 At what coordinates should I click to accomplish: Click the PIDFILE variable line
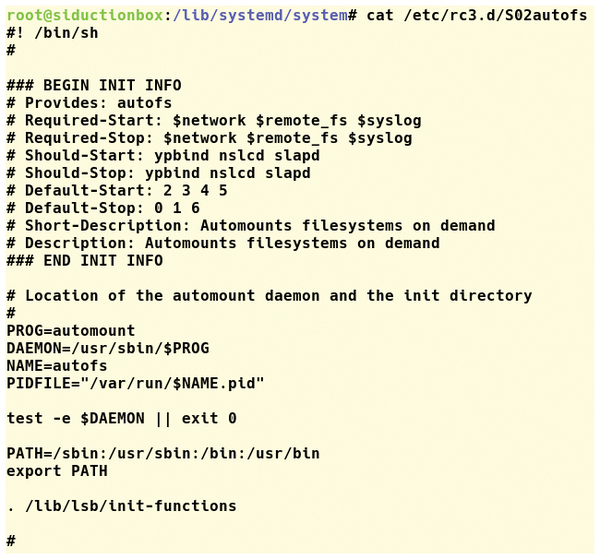[x=135, y=383]
